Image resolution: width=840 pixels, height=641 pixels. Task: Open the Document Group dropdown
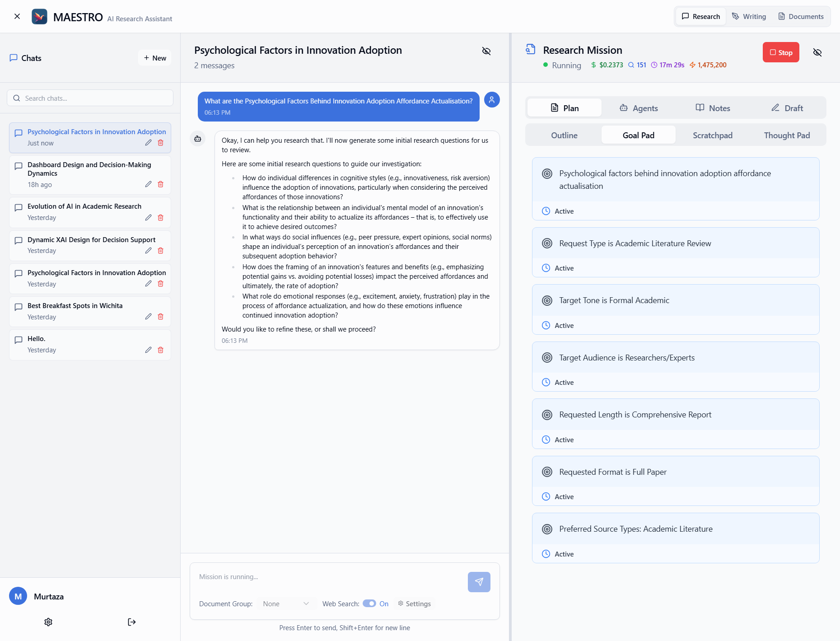coord(285,604)
